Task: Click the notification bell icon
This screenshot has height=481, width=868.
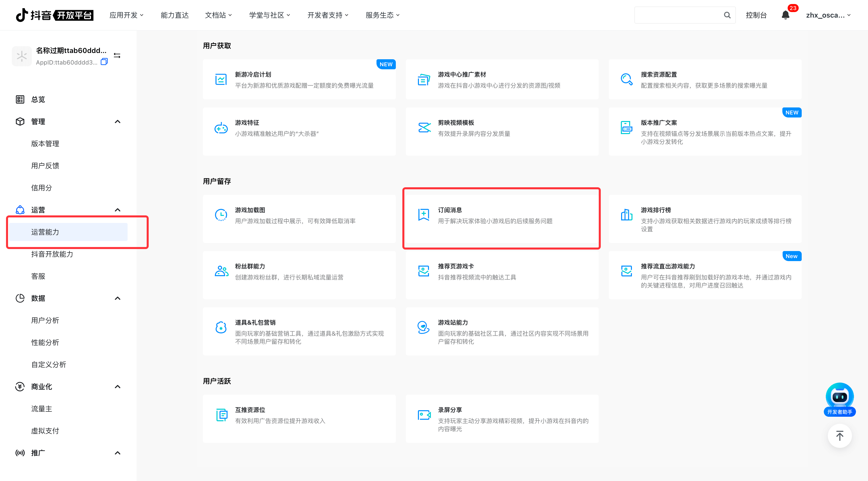Action: point(785,15)
